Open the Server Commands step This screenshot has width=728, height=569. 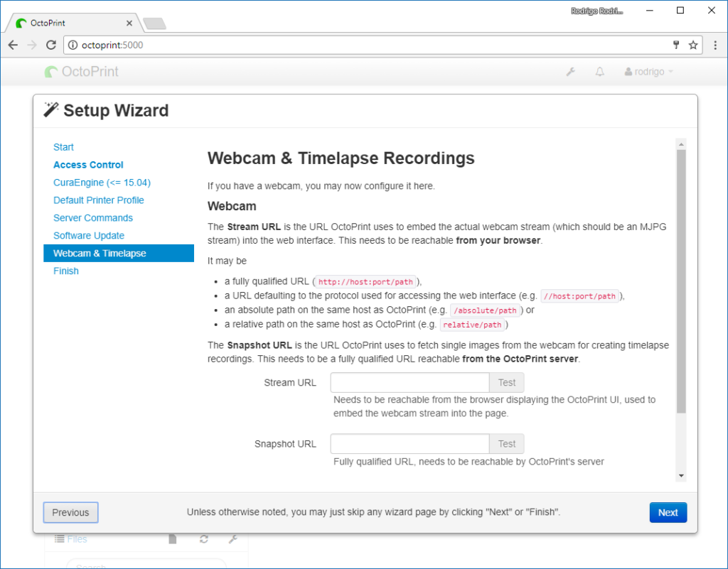click(93, 217)
